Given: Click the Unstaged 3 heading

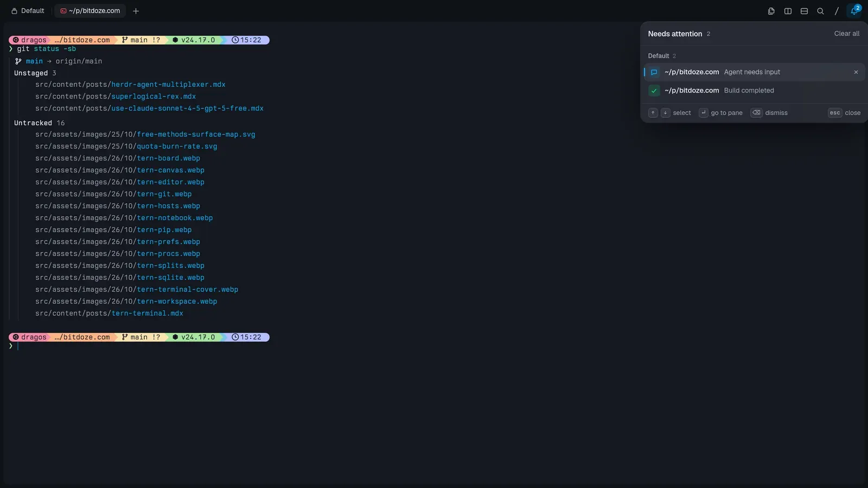Looking at the screenshot, I should coord(35,73).
